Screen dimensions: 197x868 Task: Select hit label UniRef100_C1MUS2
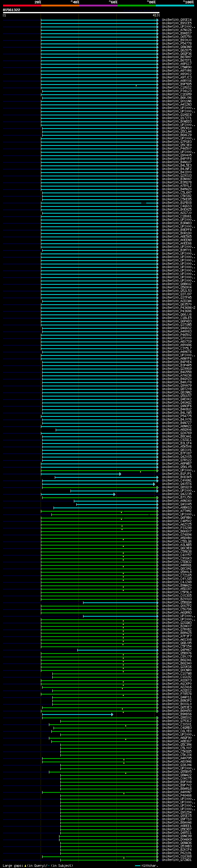point(177,88)
